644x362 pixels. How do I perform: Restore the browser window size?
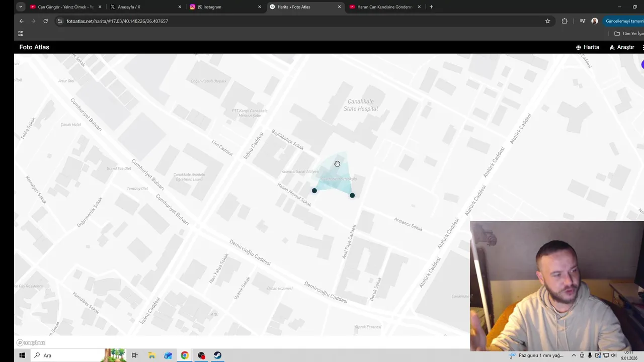[x=634, y=7]
